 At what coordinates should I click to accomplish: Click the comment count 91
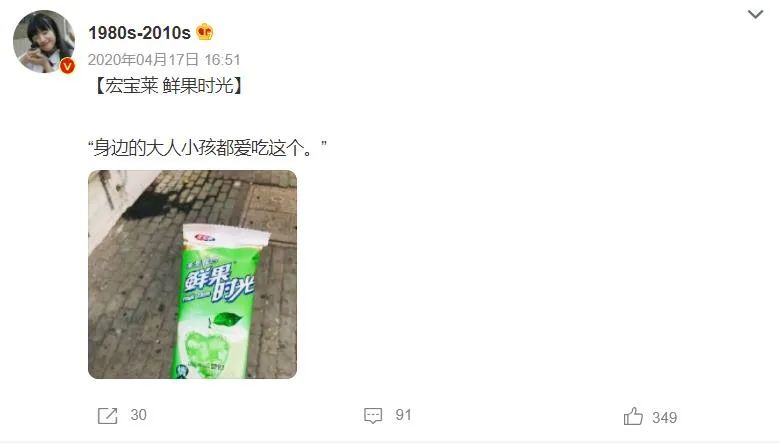pos(403,415)
